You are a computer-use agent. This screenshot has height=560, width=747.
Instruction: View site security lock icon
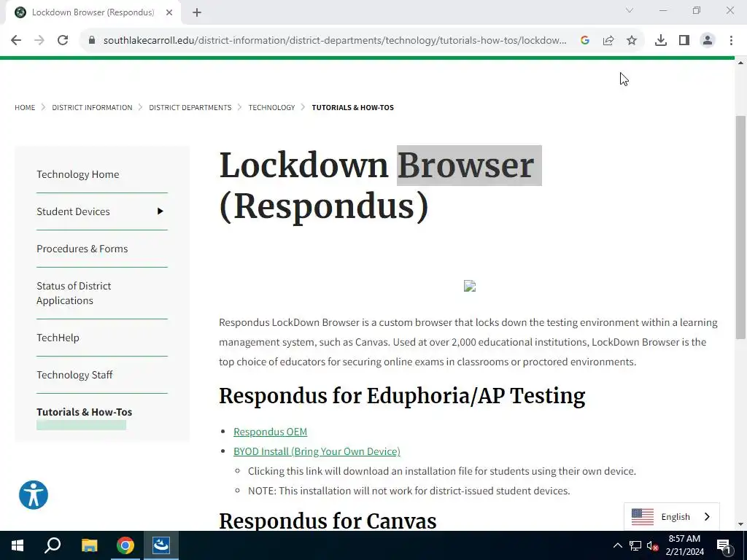[92, 40]
